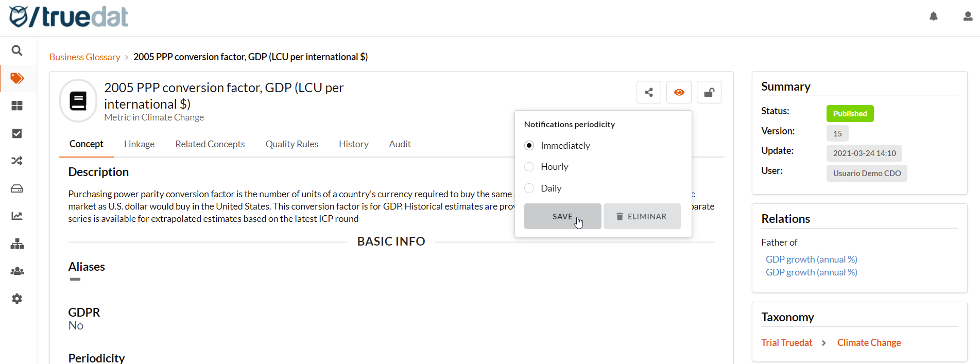Open the settings gear in sidebar

pos(17,299)
